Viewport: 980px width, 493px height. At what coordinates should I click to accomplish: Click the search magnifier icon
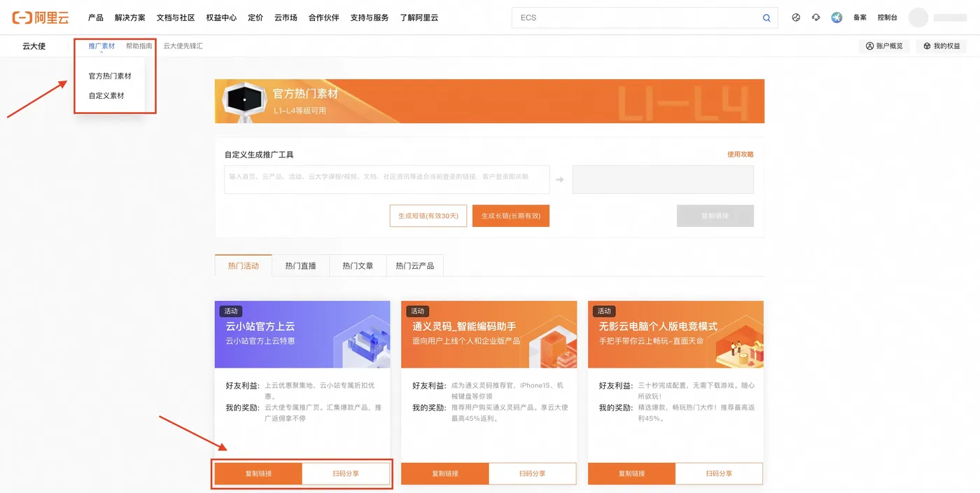[766, 18]
